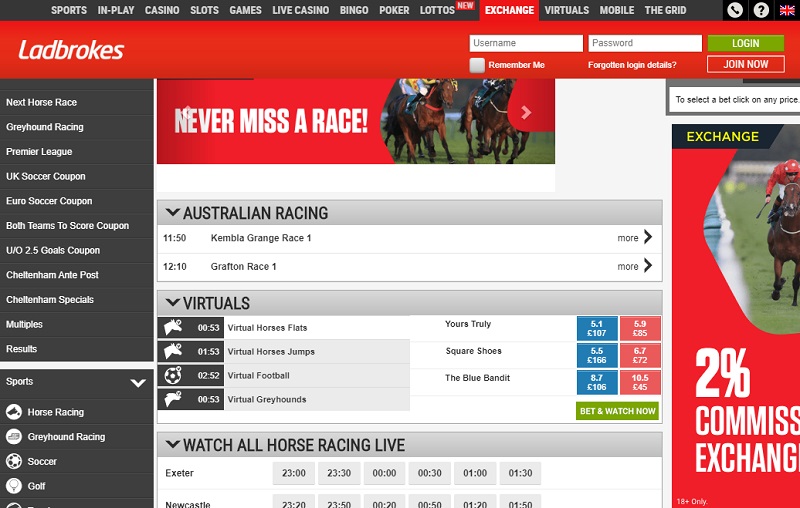
Task: Lay Square Shoes at 6.7
Action: 640,355
